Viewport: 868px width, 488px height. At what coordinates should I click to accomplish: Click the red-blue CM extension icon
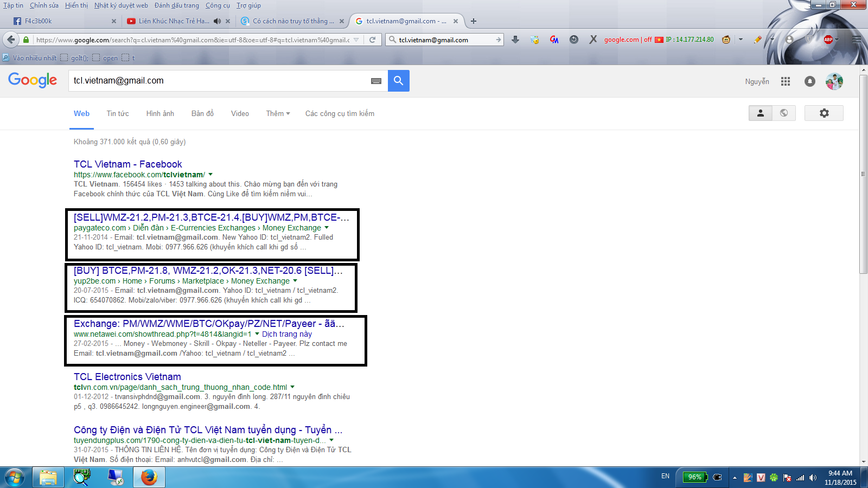coord(554,40)
